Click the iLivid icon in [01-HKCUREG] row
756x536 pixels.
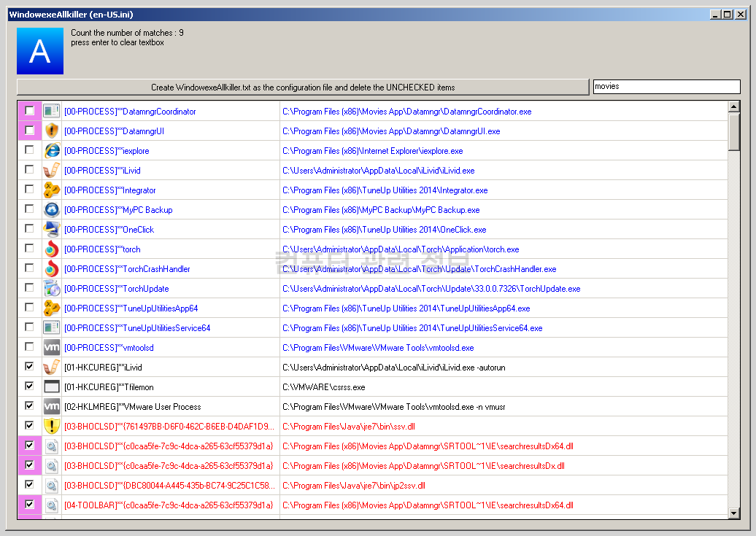tap(52, 368)
